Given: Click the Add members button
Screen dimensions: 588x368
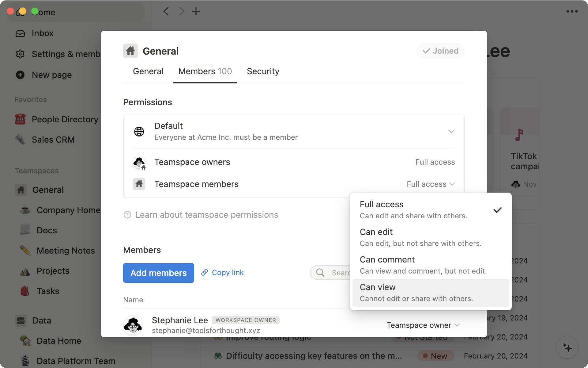Looking at the screenshot, I should pos(158,273).
